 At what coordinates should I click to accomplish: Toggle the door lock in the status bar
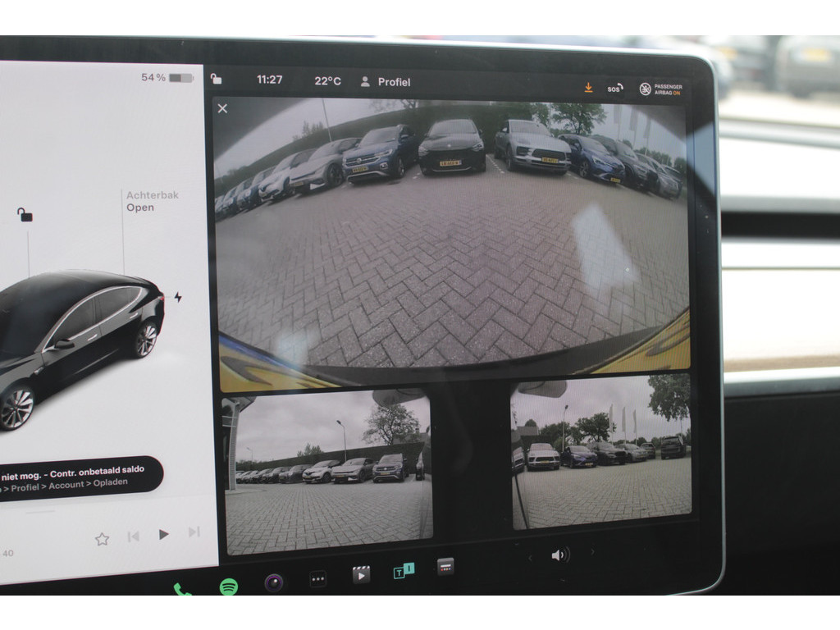tap(216, 80)
